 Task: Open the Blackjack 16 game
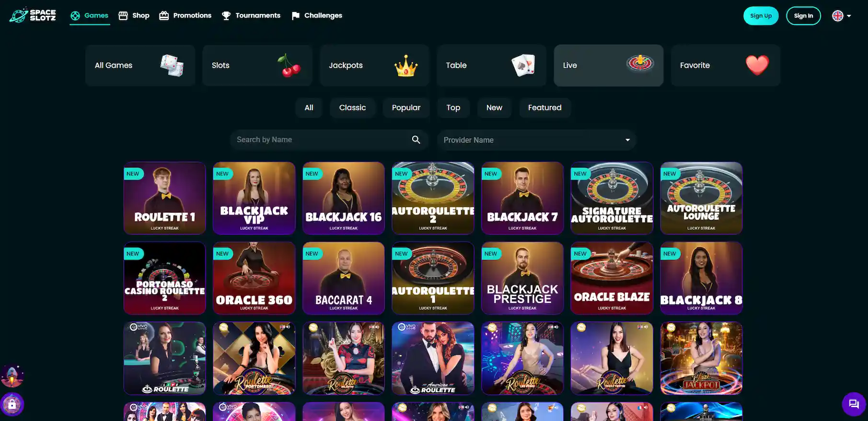point(344,198)
